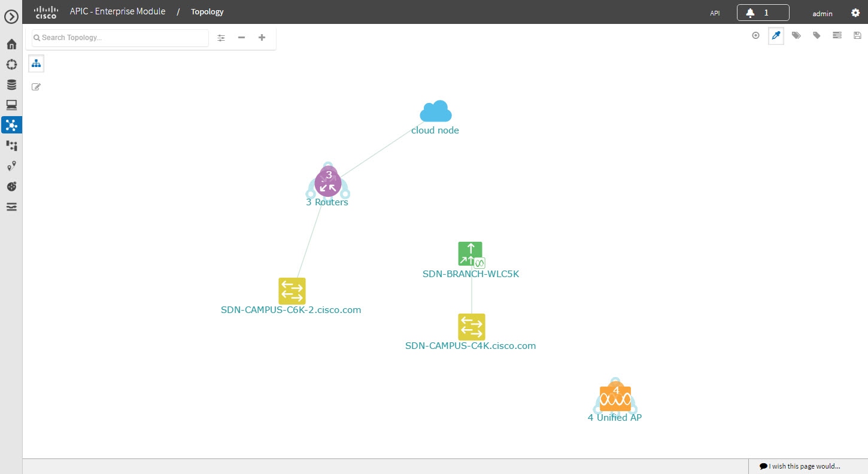Click the save topology layout icon
This screenshot has height=474, width=868.
point(857,35)
